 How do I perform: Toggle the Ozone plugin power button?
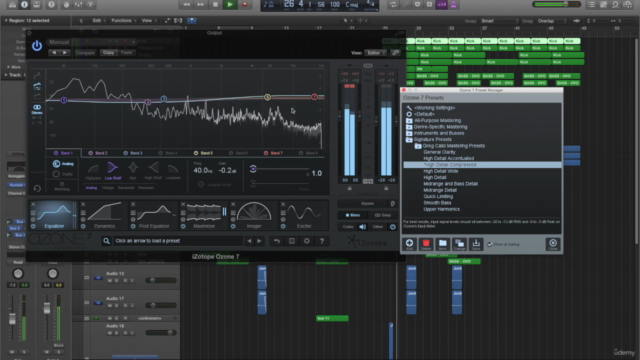[x=37, y=45]
